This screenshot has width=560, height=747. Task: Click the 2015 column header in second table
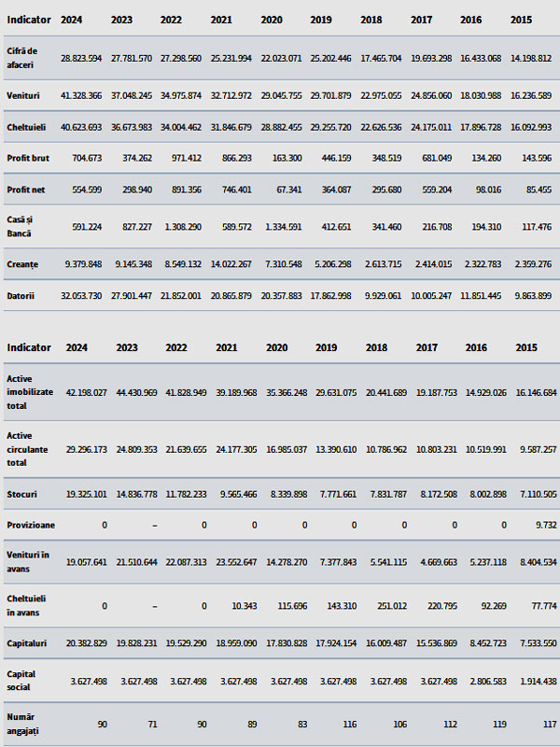pos(526,347)
